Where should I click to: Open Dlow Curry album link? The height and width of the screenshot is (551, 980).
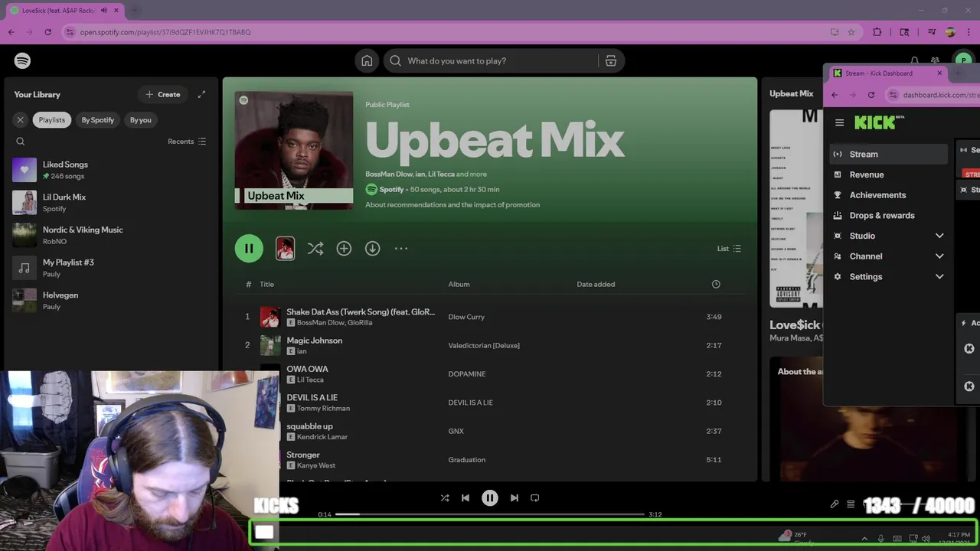pos(466,317)
